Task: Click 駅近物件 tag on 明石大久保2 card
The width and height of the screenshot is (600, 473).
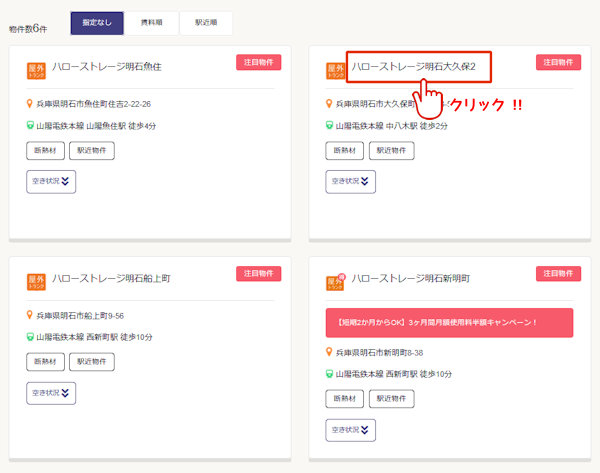Action: point(391,150)
